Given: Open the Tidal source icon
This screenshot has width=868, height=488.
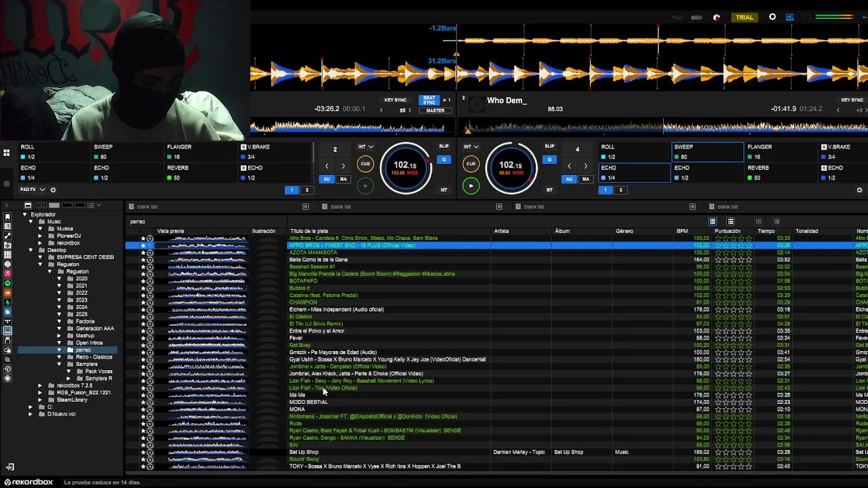Looking at the screenshot, I should point(7,321).
